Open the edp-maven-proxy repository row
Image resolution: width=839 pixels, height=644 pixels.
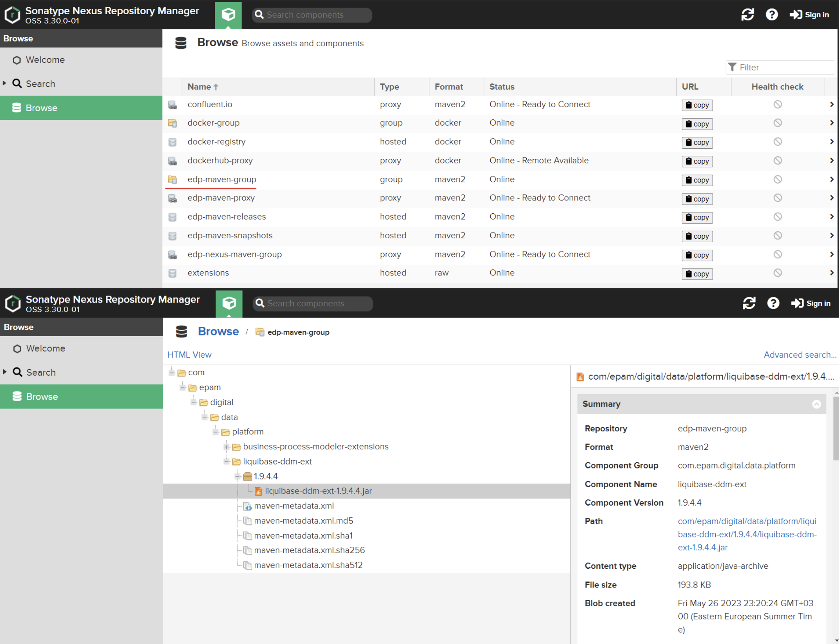pyautogui.click(x=500, y=198)
